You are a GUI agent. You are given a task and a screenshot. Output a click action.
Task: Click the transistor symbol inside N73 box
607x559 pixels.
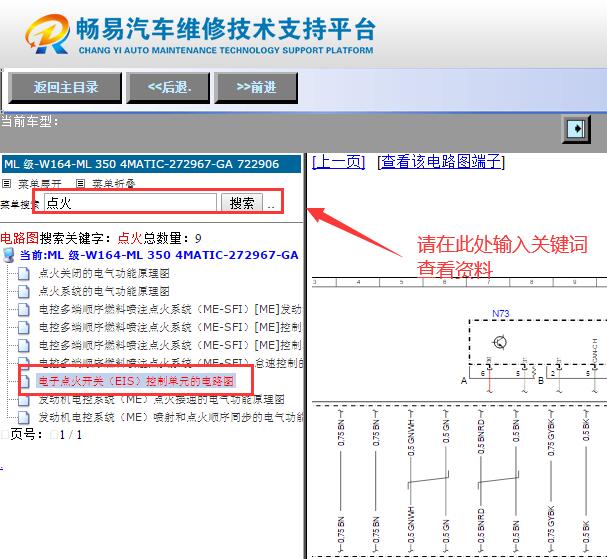pyautogui.click(x=500, y=342)
